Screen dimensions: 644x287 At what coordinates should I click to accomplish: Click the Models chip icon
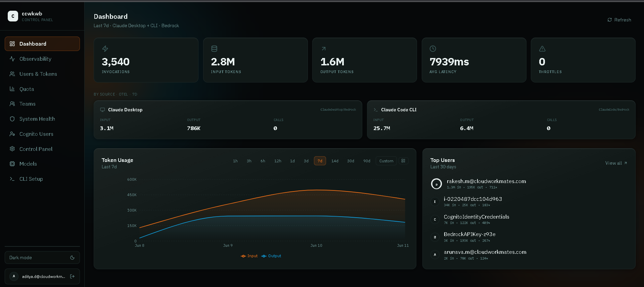(12, 164)
